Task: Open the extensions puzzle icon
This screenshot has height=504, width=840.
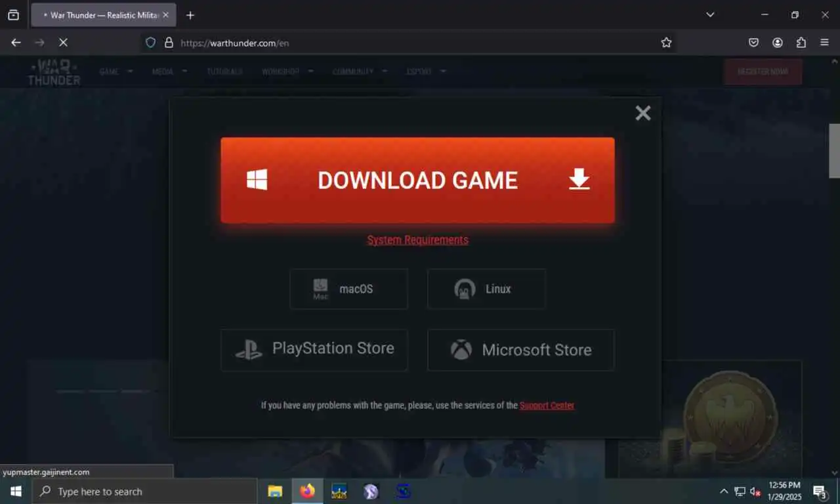Action: pyautogui.click(x=801, y=43)
